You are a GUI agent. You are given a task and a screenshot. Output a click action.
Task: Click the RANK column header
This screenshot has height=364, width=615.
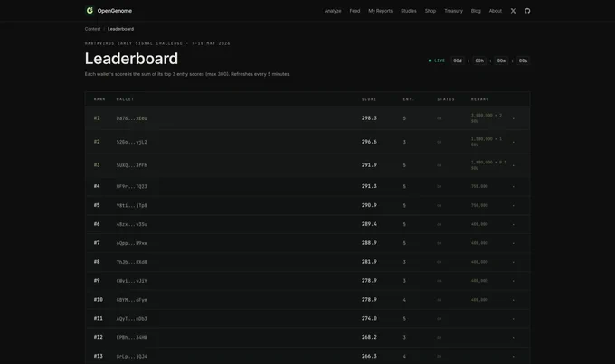coord(99,99)
